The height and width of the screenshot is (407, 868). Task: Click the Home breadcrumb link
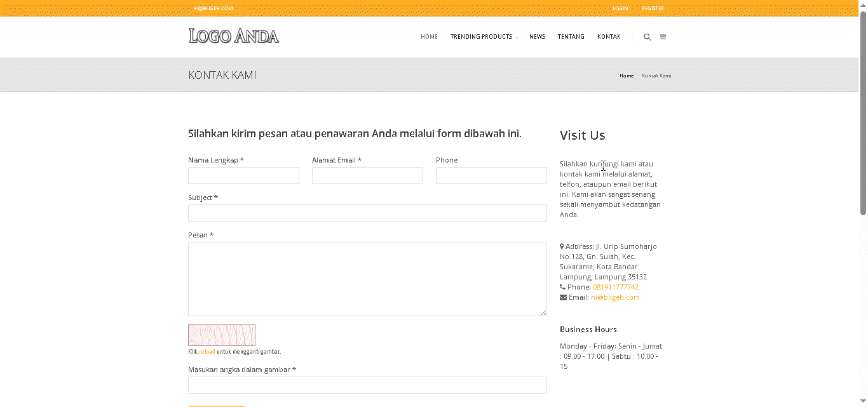(x=627, y=76)
